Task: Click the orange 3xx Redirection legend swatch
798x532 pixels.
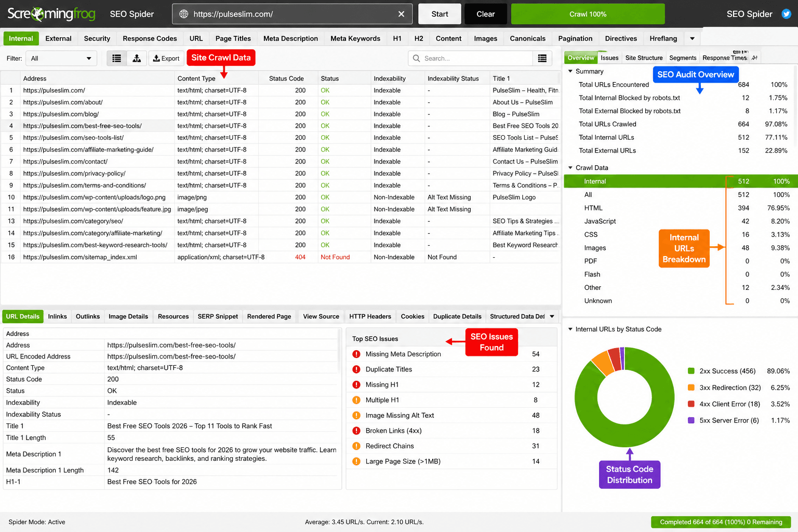Action: point(691,388)
